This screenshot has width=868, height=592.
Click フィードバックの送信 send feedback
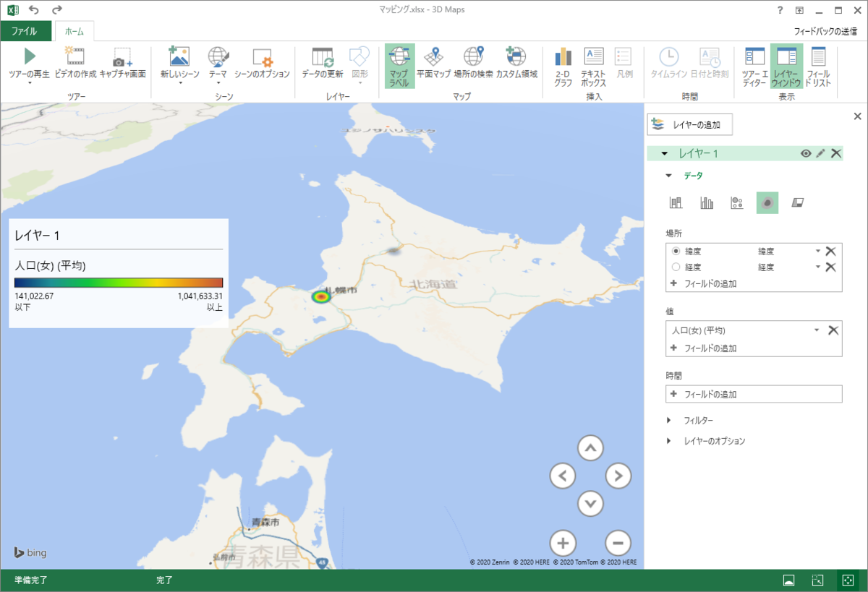pos(825,31)
